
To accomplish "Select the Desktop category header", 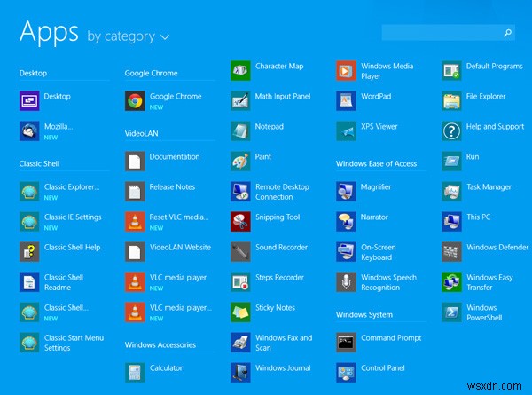I will (x=33, y=73).
